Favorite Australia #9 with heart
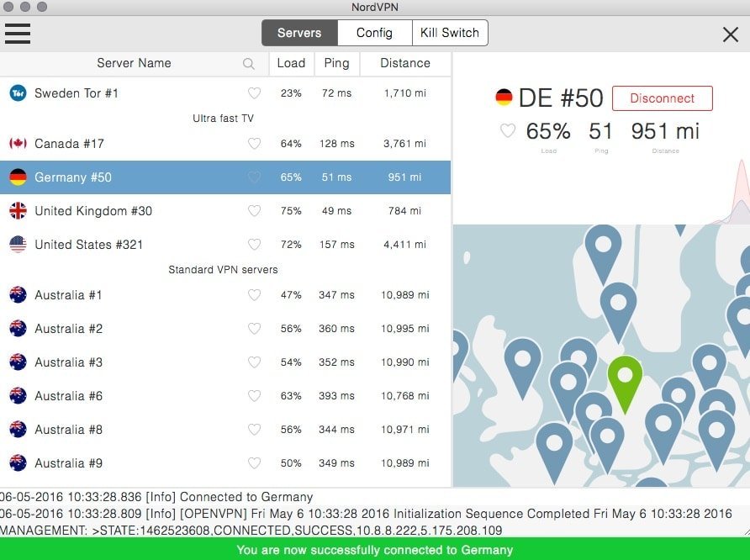 pos(254,463)
